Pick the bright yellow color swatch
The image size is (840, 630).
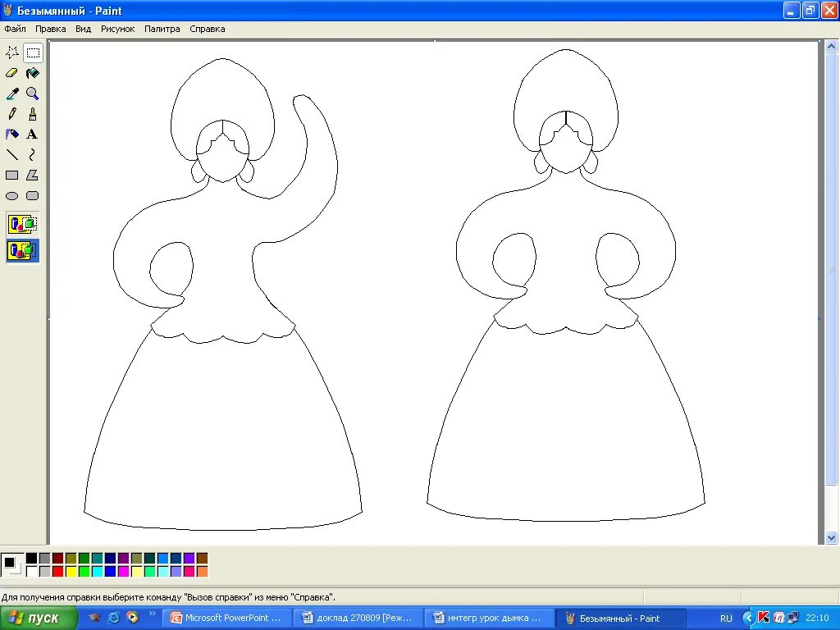(x=71, y=572)
